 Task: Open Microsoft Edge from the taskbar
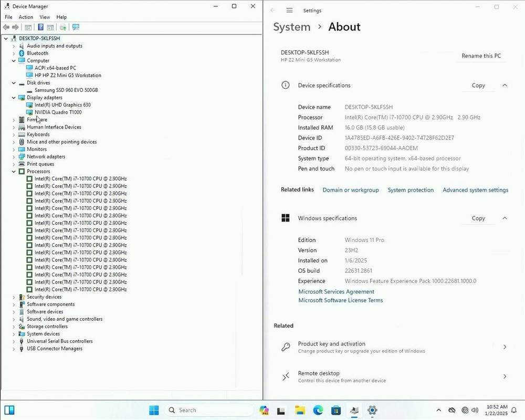[318, 410]
